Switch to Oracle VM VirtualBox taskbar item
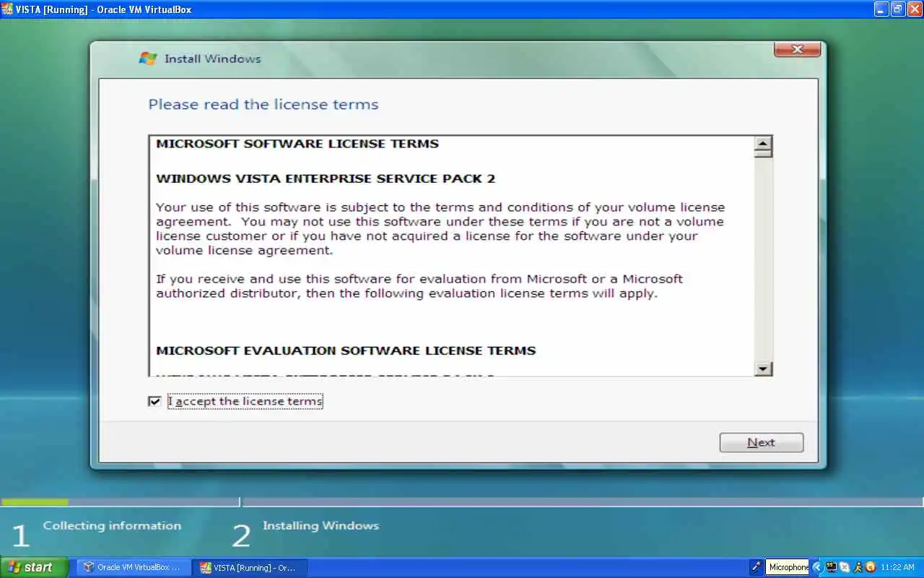The image size is (924, 578). (x=134, y=568)
